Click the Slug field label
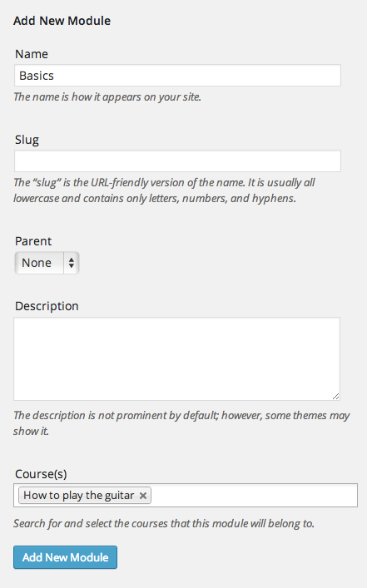 pos(27,140)
